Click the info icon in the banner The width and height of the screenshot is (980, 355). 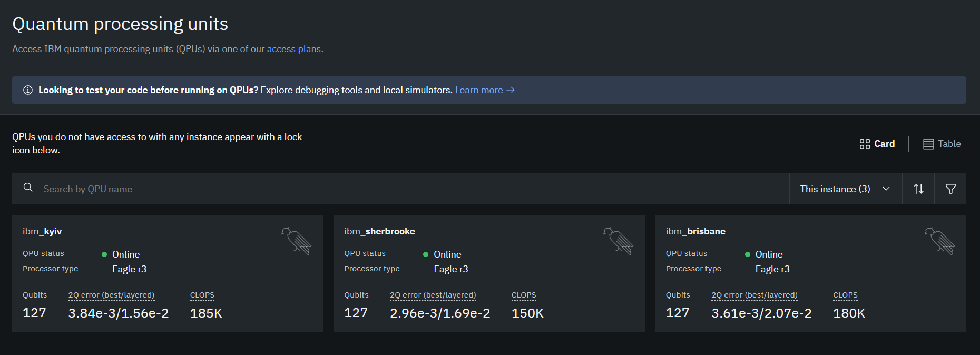point(28,90)
